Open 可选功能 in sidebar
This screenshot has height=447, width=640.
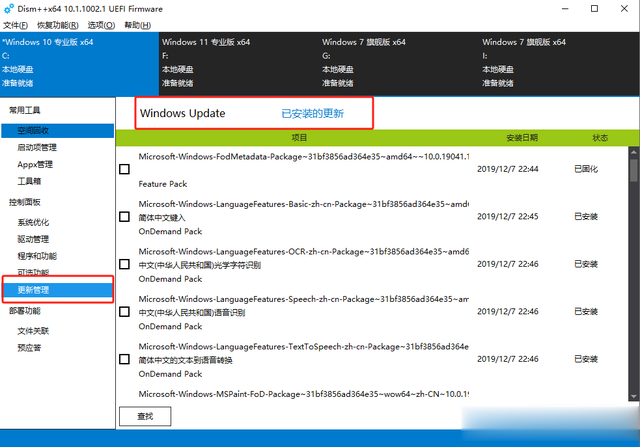(x=33, y=272)
